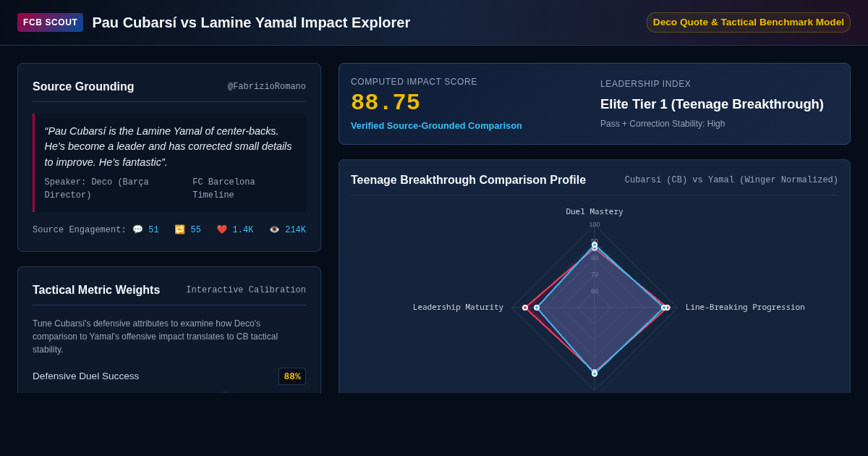
Task: Click the heart likes icon showing 1.4K
Action: 222,229
